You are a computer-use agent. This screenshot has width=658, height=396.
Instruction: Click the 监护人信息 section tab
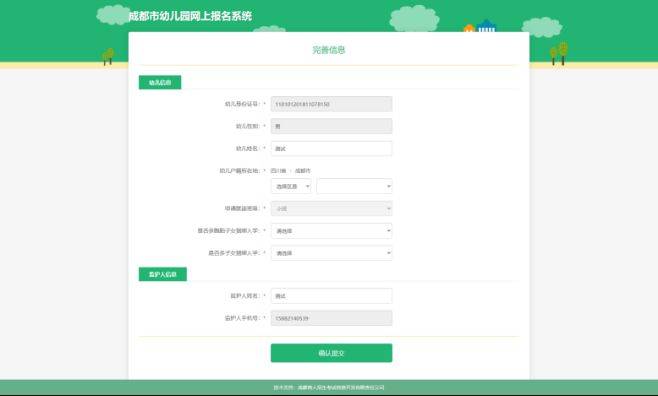point(163,274)
